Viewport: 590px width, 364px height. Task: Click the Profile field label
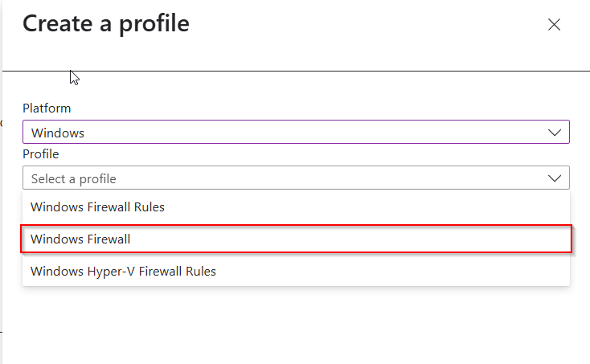(41, 153)
